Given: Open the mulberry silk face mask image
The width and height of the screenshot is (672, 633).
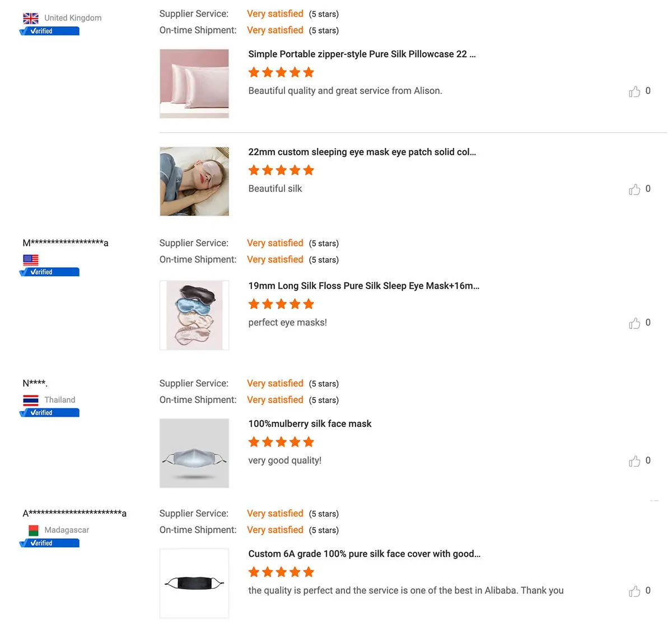Looking at the screenshot, I should point(194,453).
